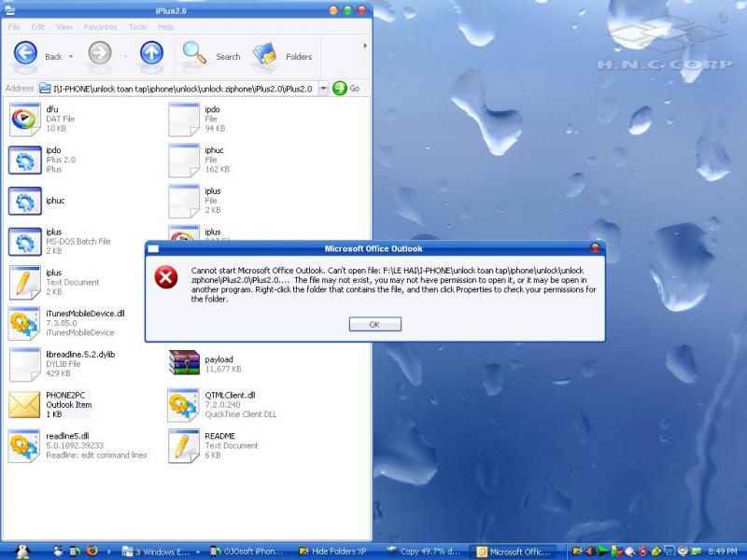Open the Search magnifier tool
Image resolution: width=747 pixels, height=560 pixels.
pyautogui.click(x=195, y=55)
